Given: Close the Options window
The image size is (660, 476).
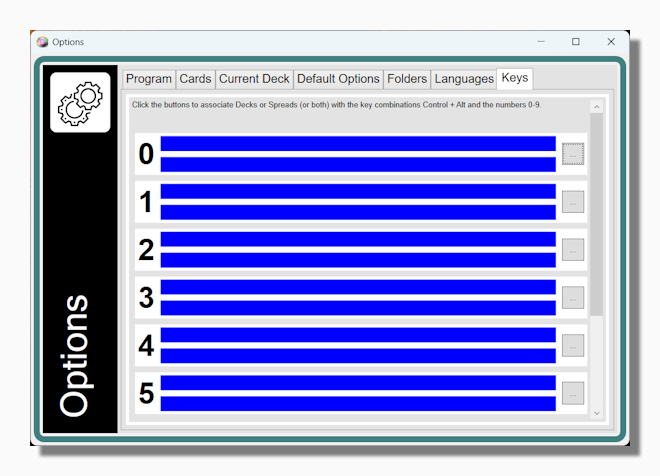Looking at the screenshot, I should pyautogui.click(x=611, y=42).
